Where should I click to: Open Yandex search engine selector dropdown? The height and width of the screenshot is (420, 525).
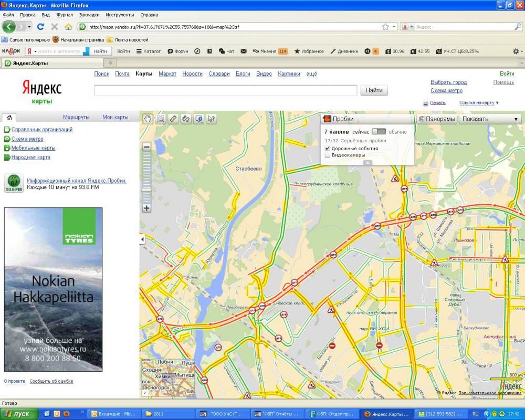(x=407, y=27)
